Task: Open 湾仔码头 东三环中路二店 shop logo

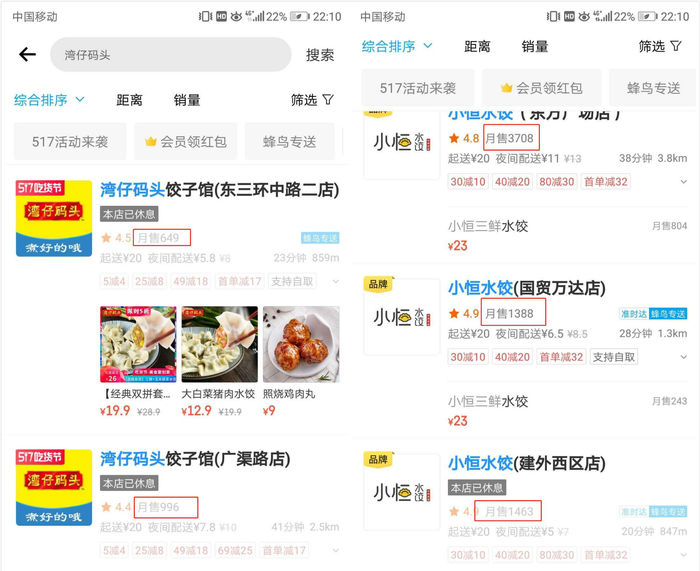Action: point(54,218)
